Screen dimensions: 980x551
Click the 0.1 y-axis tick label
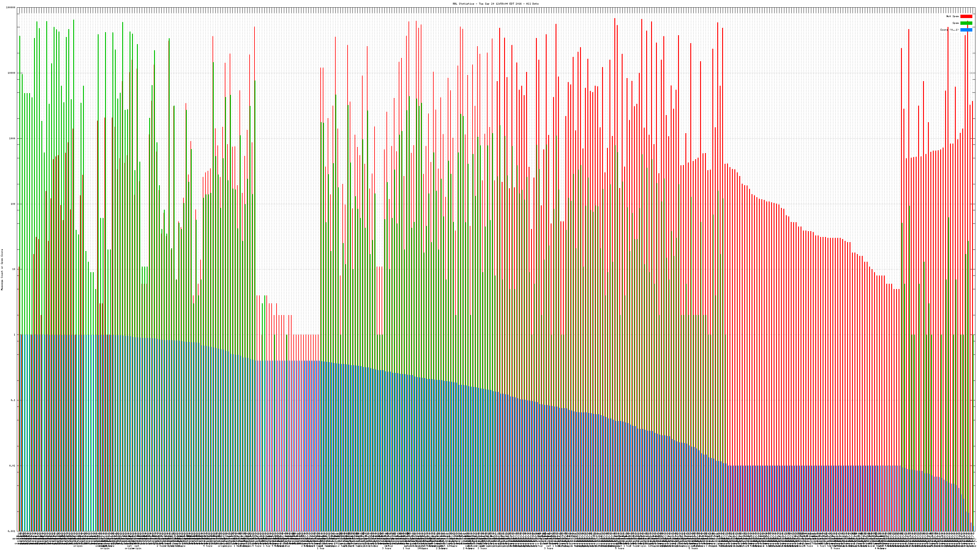pos(13,400)
